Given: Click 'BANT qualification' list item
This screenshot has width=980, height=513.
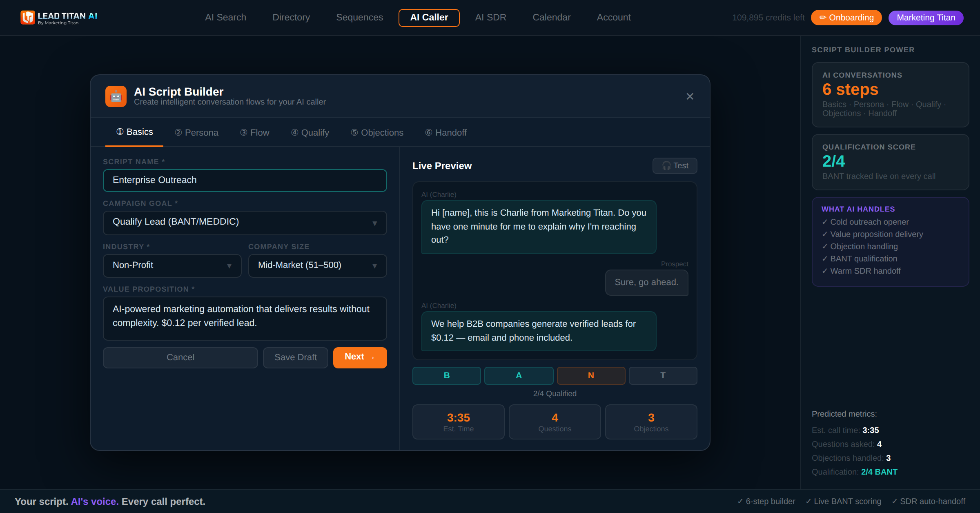Looking at the screenshot, I should (860, 259).
